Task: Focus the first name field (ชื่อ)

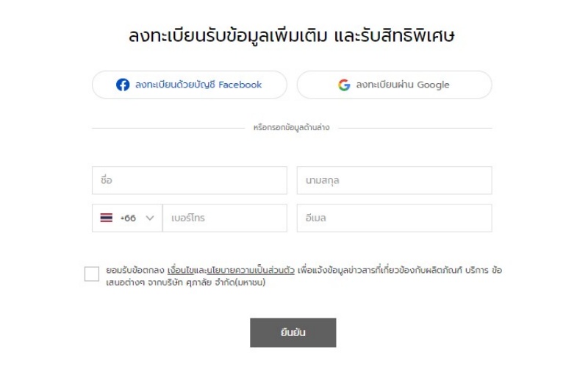Action: pos(189,180)
